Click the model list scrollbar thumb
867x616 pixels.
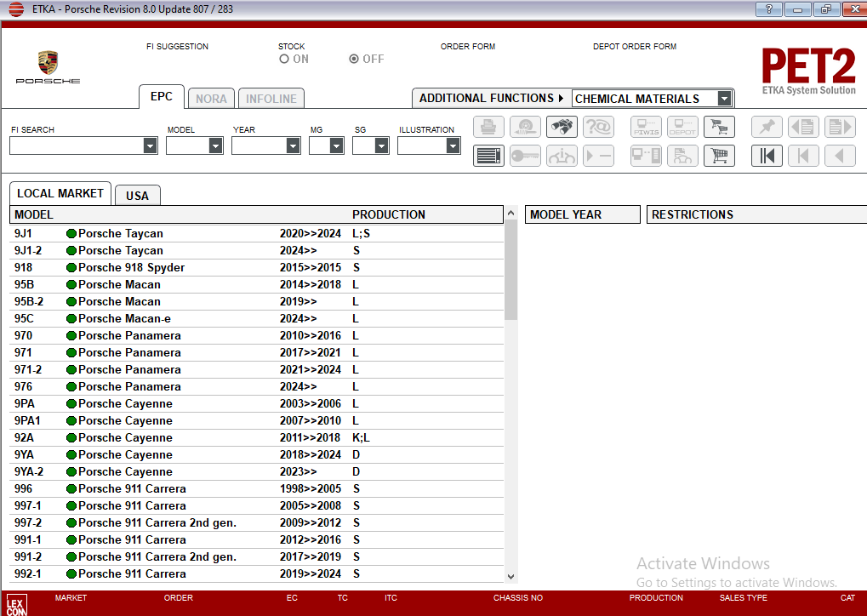coord(511,270)
